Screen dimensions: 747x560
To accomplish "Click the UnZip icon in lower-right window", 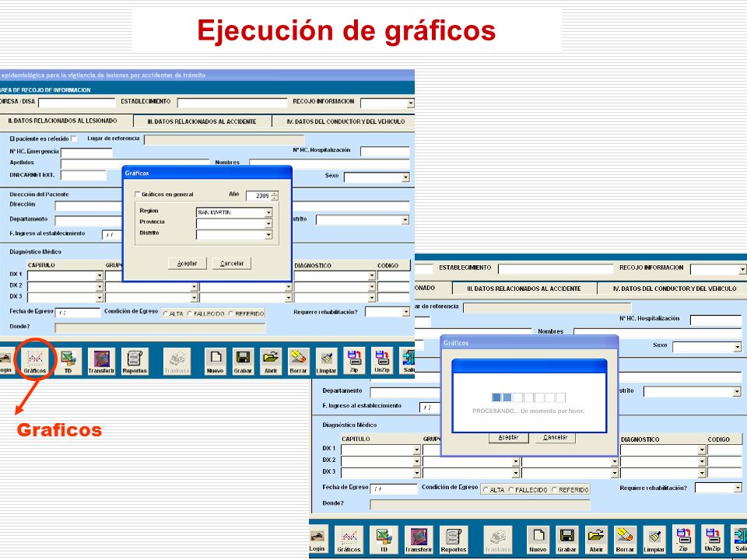I will pyautogui.click(x=712, y=538).
